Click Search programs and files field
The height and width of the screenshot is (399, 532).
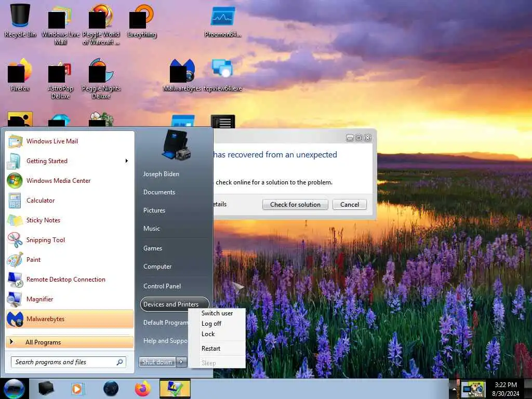69,362
